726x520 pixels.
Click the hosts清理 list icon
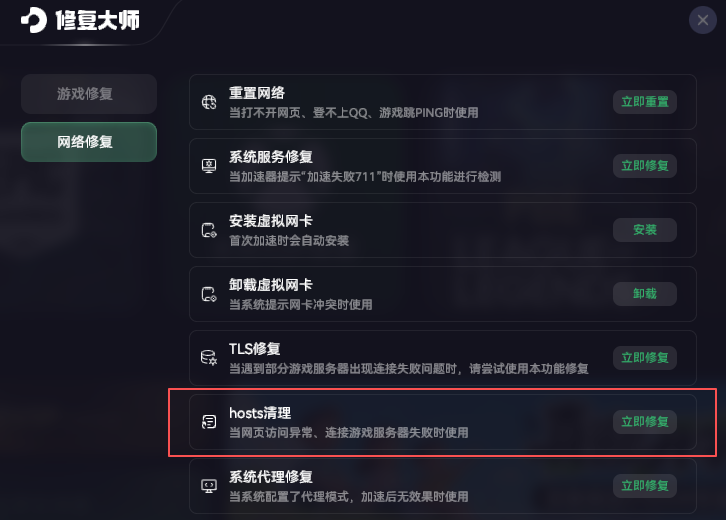pyautogui.click(x=209, y=422)
